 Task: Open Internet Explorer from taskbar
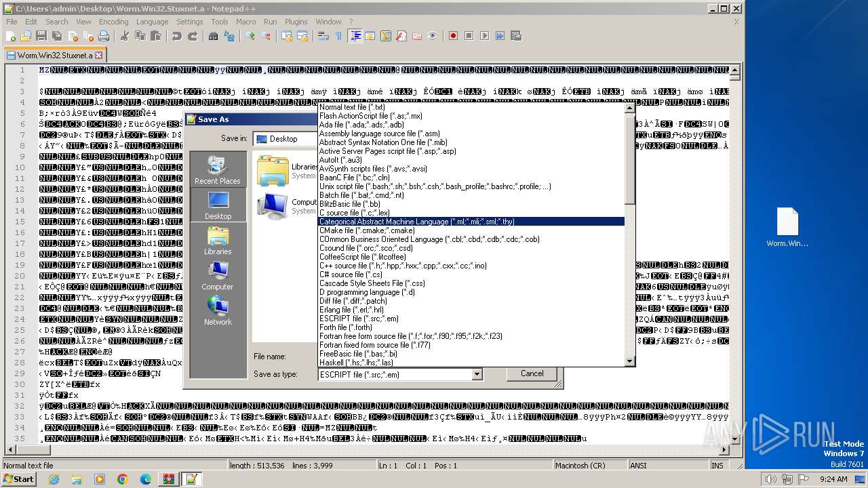(54, 479)
